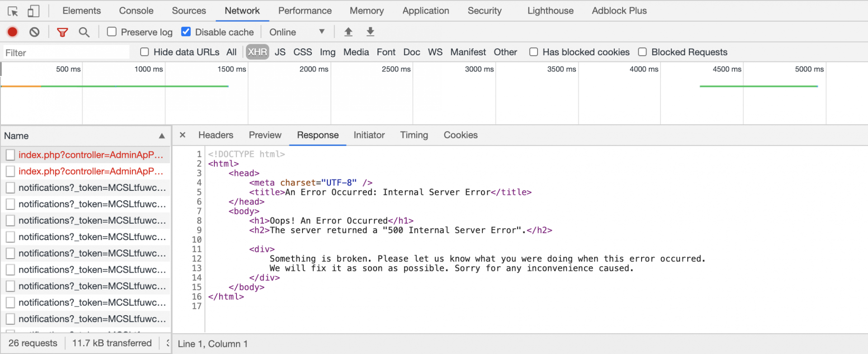Toggle the red filter funnel icon
868x354 pixels.
coord(62,32)
